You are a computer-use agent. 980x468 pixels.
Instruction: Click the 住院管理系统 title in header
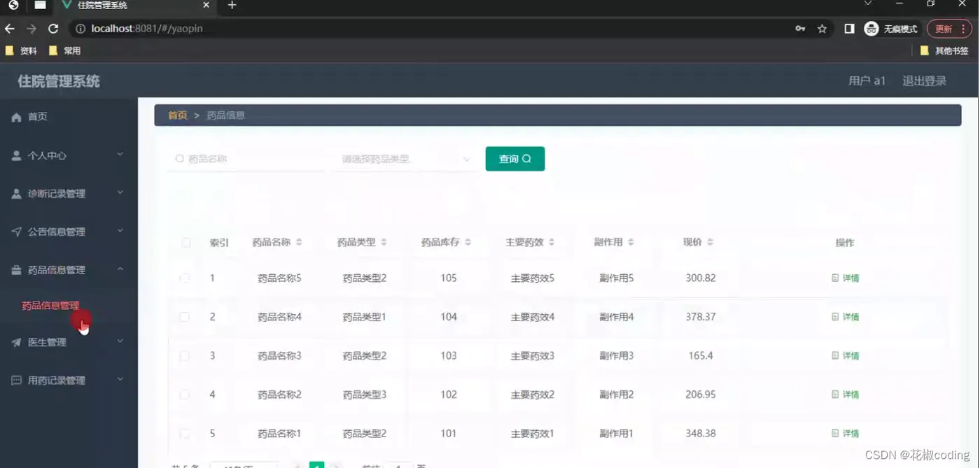pyautogui.click(x=59, y=81)
